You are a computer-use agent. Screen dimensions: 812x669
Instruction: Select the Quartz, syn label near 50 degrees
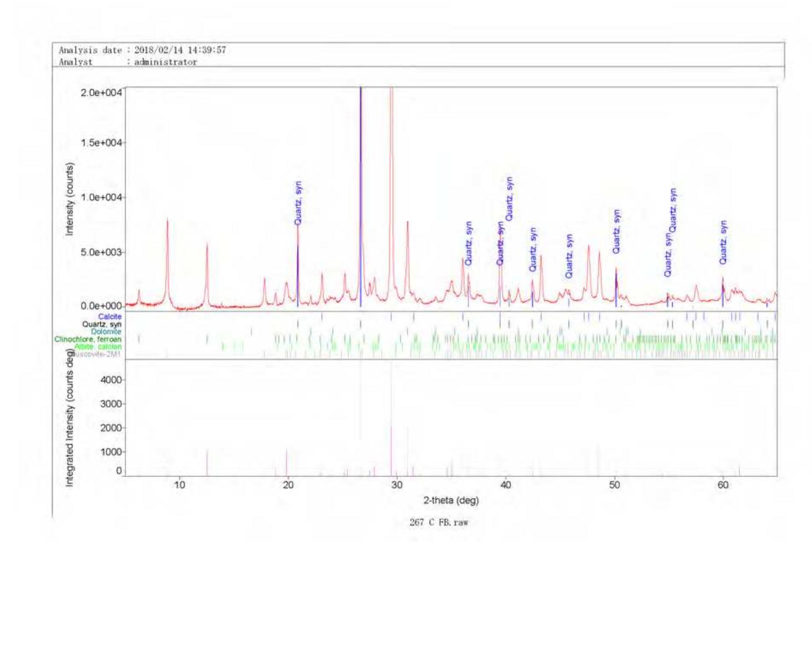616,231
